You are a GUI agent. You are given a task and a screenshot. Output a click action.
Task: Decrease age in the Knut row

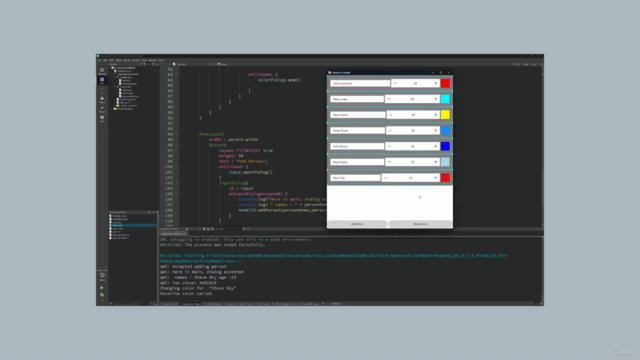pyautogui.click(x=389, y=162)
